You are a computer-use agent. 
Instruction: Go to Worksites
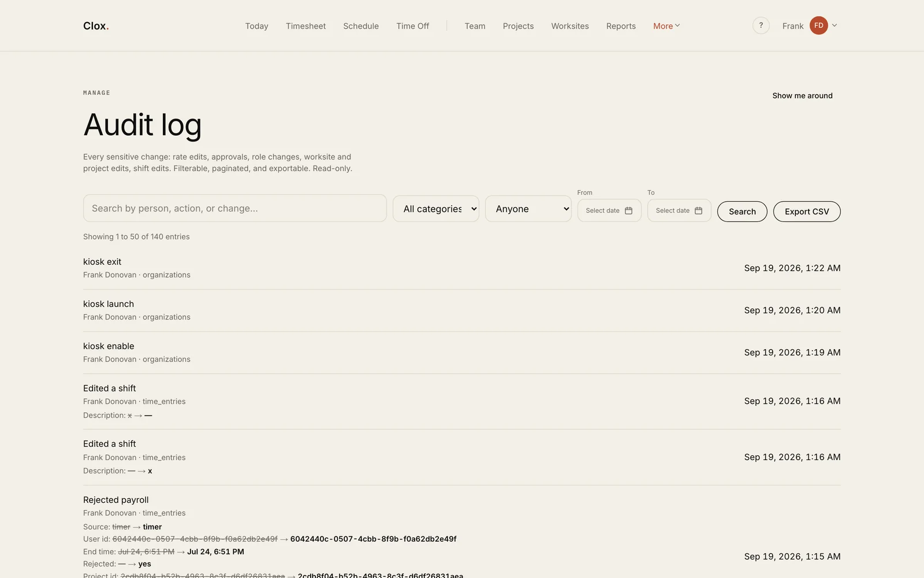pos(570,26)
